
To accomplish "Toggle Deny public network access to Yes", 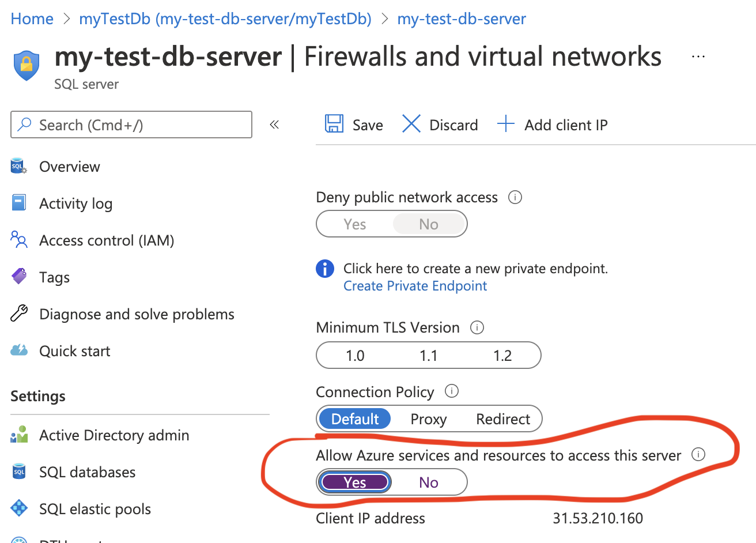I will coord(354,224).
